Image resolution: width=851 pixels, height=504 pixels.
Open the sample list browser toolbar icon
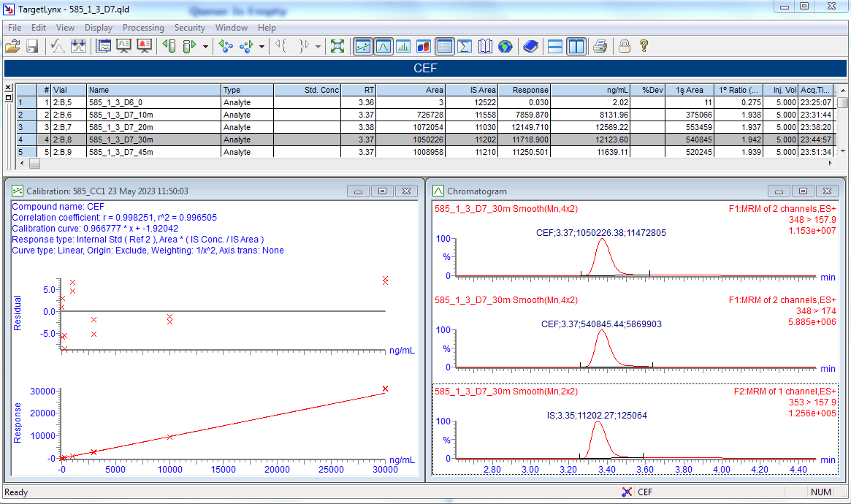[103, 47]
